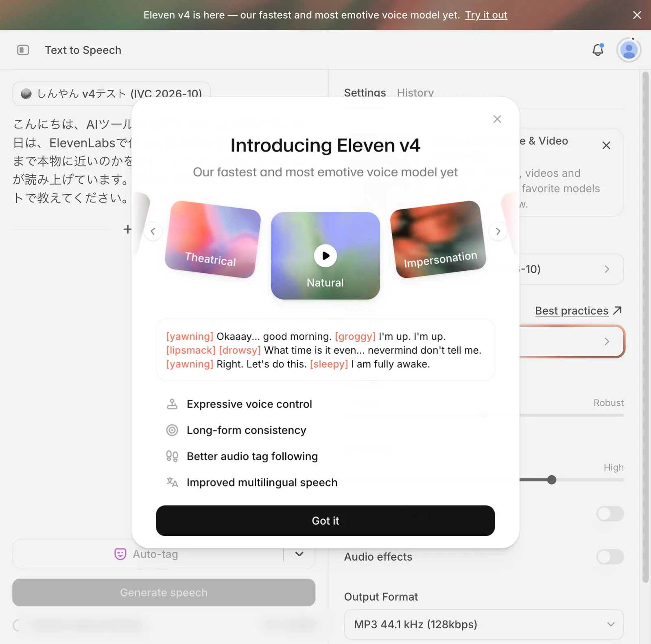Image resolution: width=651 pixels, height=644 pixels.
Task: Select the Theatrical style card
Action: (x=212, y=239)
